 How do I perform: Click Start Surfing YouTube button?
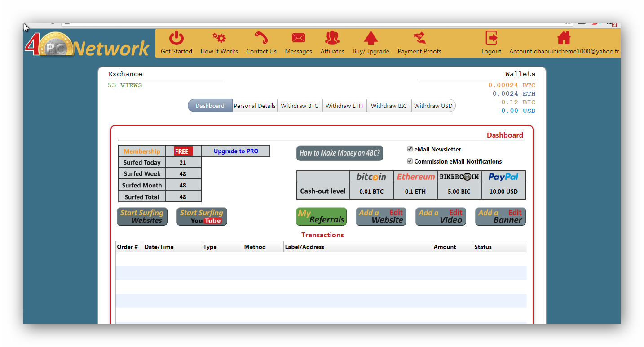click(x=202, y=216)
